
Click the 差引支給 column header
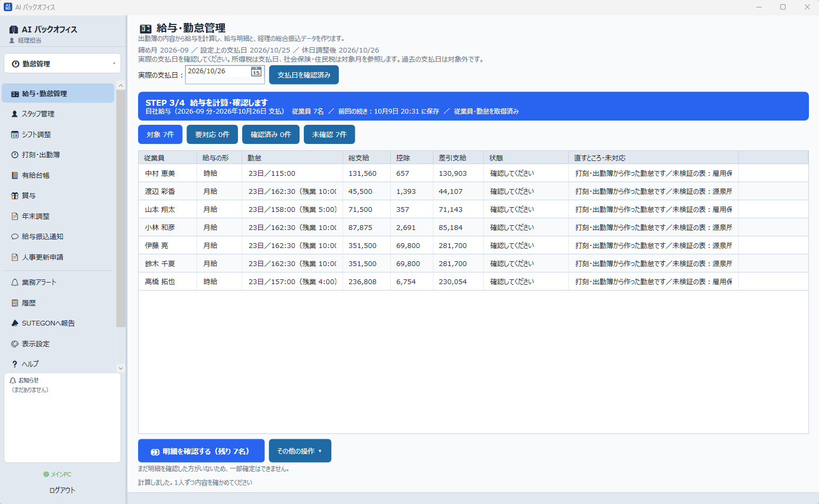[x=458, y=158]
